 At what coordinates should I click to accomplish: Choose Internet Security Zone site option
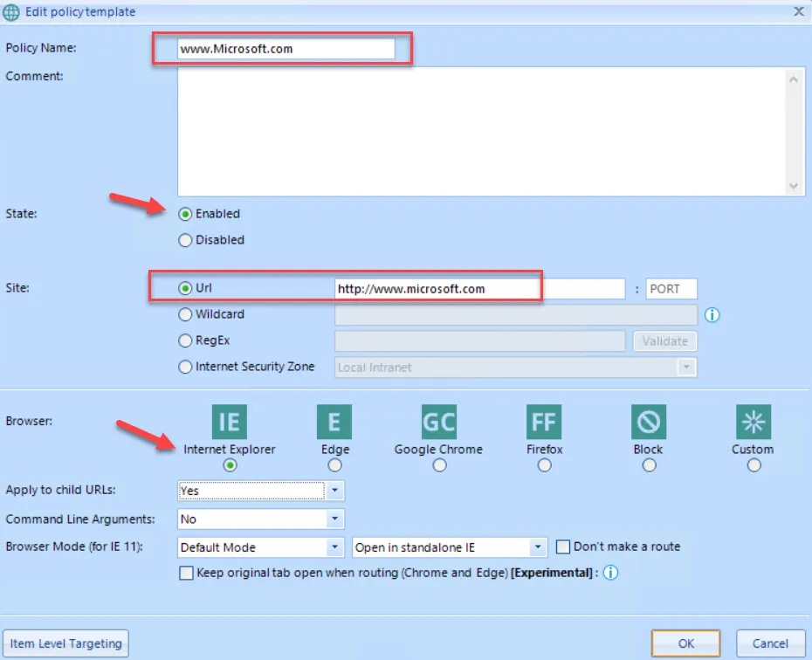(x=185, y=367)
